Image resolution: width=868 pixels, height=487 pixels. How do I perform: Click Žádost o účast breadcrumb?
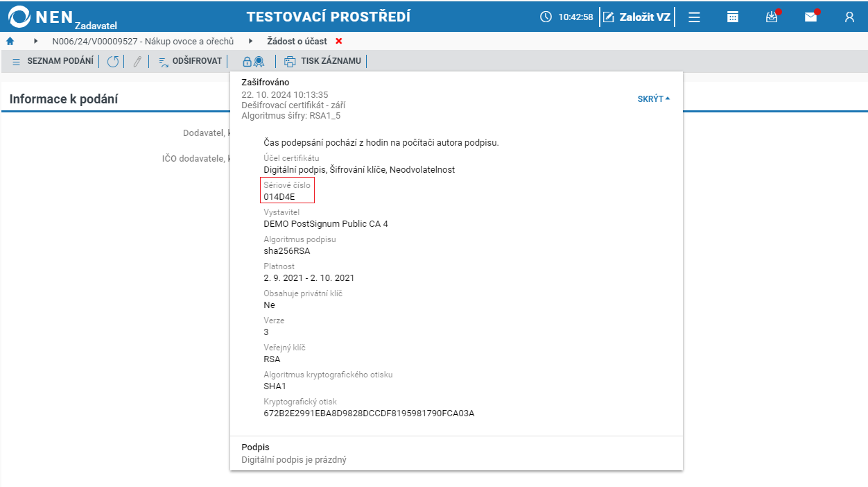[x=297, y=41]
